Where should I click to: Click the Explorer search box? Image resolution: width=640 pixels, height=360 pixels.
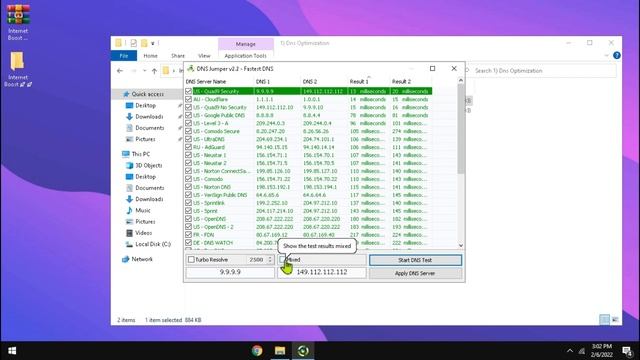pos(543,71)
